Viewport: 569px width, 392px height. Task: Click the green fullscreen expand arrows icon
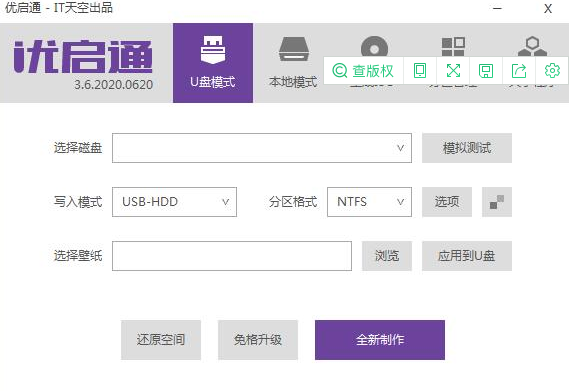pyautogui.click(x=453, y=71)
